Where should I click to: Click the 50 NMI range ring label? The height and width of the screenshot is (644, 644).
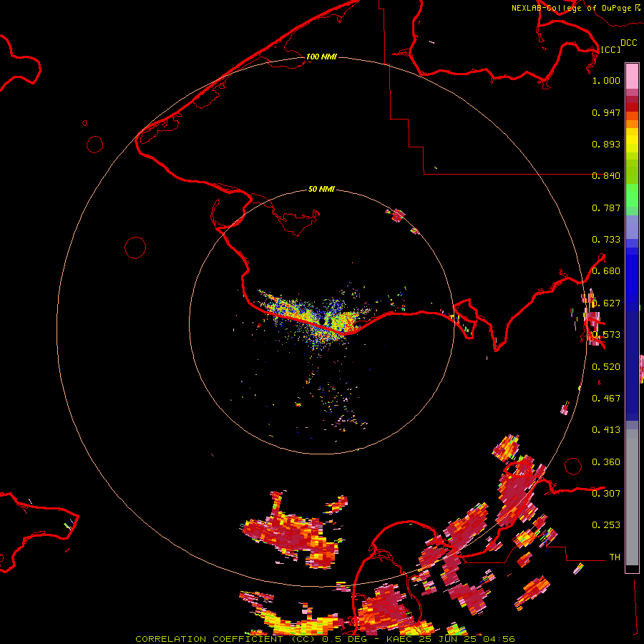coord(321,189)
